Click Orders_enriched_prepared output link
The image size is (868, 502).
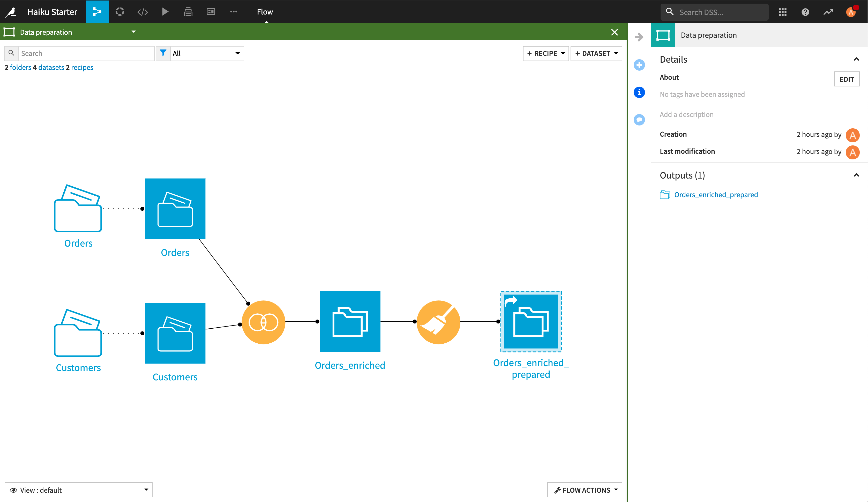(716, 194)
